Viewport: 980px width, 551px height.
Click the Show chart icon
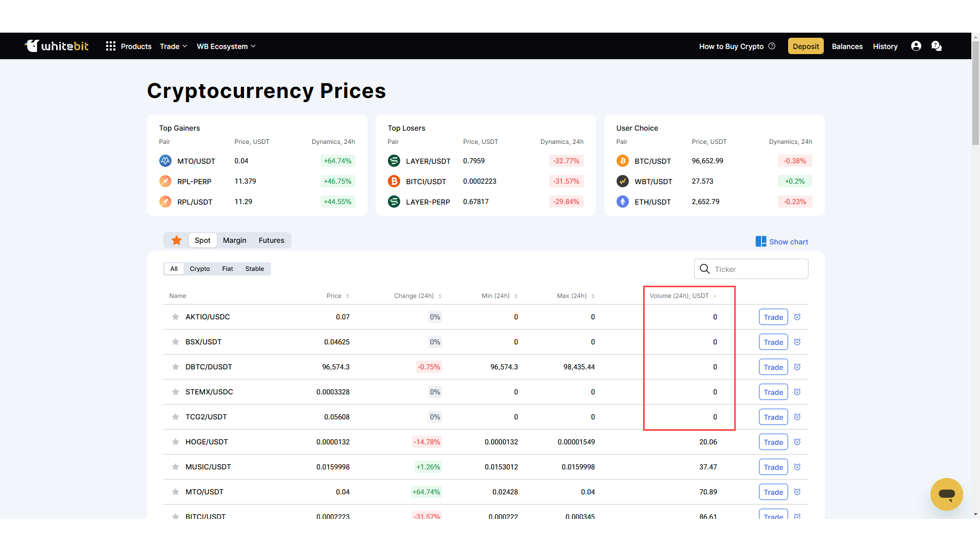point(761,241)
